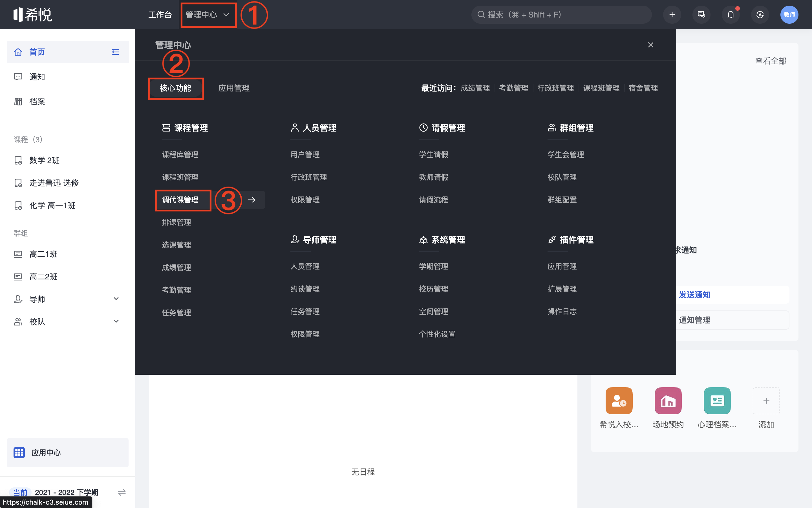
Task: Open 群组配置 menu entry
Action: click(562, 200)
